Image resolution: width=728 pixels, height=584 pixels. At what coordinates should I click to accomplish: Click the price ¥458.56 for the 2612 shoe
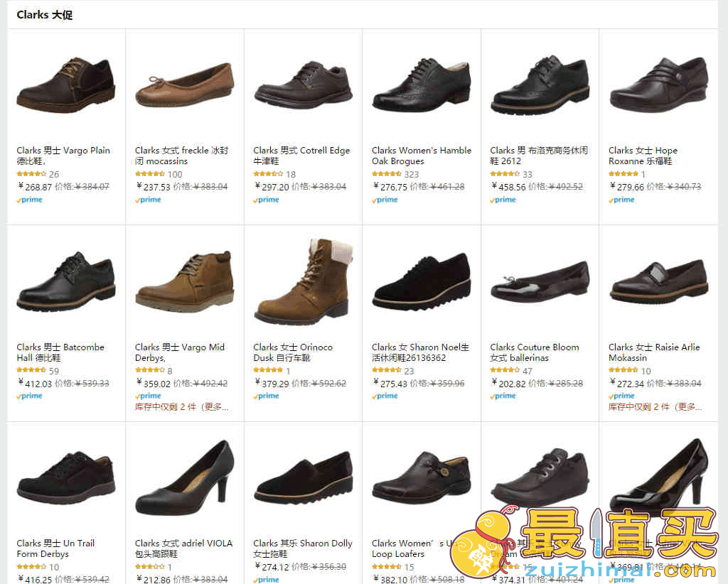pyautogui.click(x=508, y=187)
